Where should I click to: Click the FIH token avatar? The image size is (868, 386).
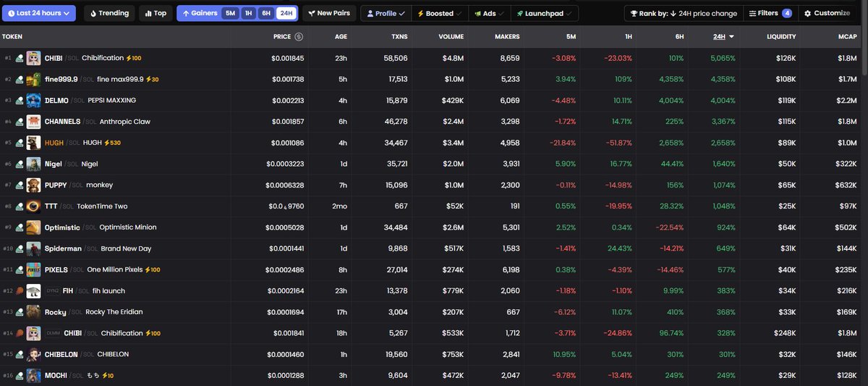[33, 291]
